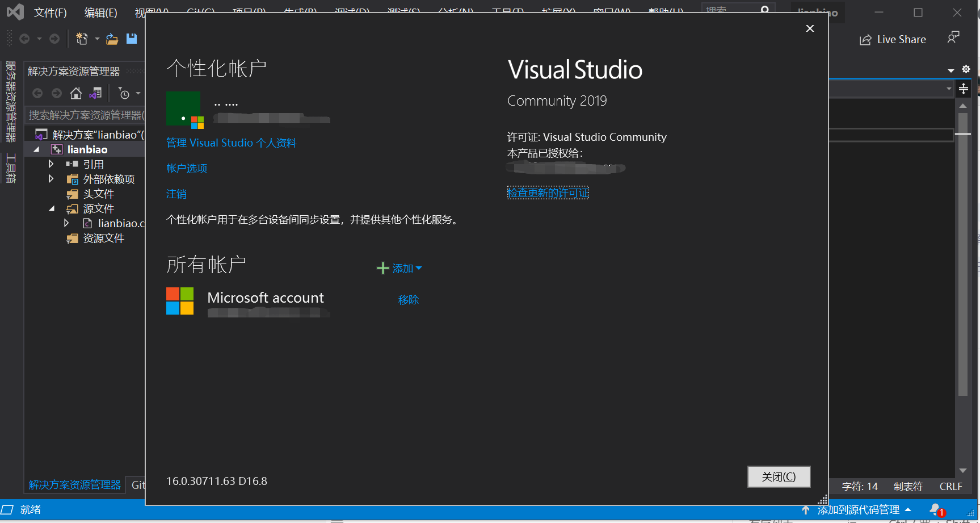
Task: Click the Microsoft account logo
Action: coord(180,300)
